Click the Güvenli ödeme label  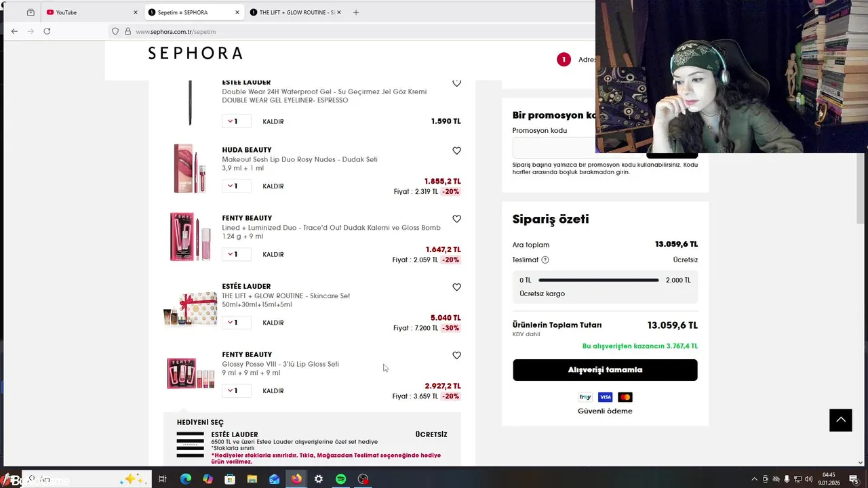pyautogui.click(x=605, y=411)
